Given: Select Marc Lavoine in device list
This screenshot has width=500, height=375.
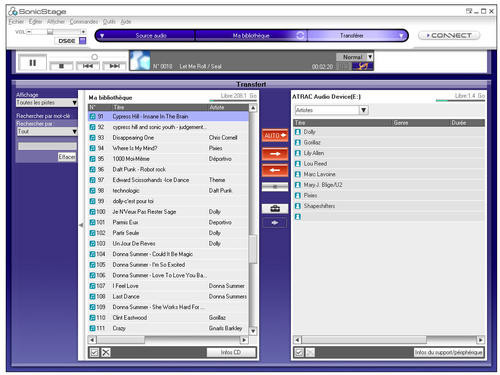Looking at the screenshot, I should (389, 174).
